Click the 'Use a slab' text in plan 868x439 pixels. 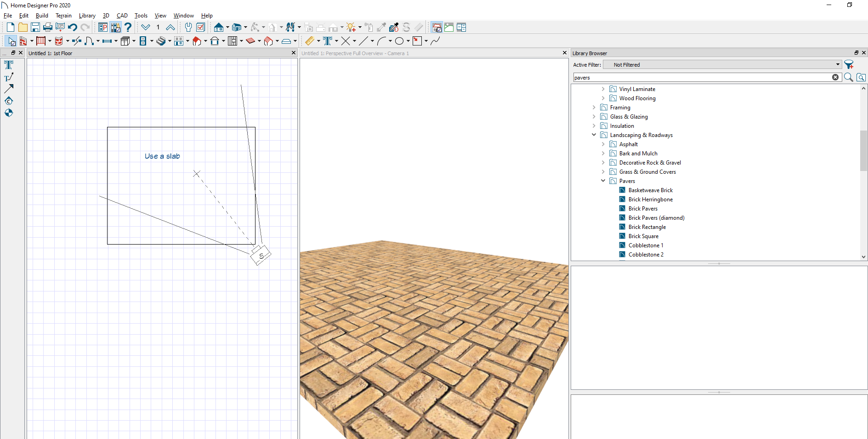(x=162, y=156)
